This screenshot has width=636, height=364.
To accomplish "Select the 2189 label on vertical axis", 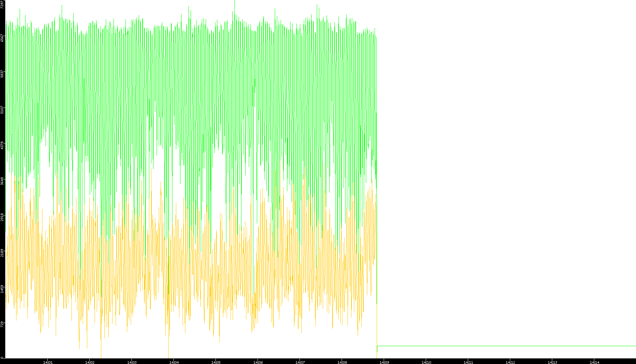I will tap(2, 253).
